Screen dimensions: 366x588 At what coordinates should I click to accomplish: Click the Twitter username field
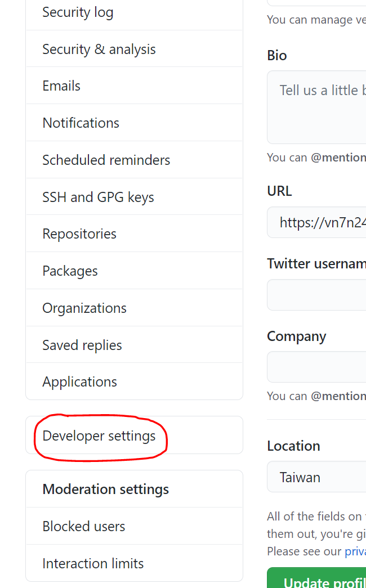(316, 295)
